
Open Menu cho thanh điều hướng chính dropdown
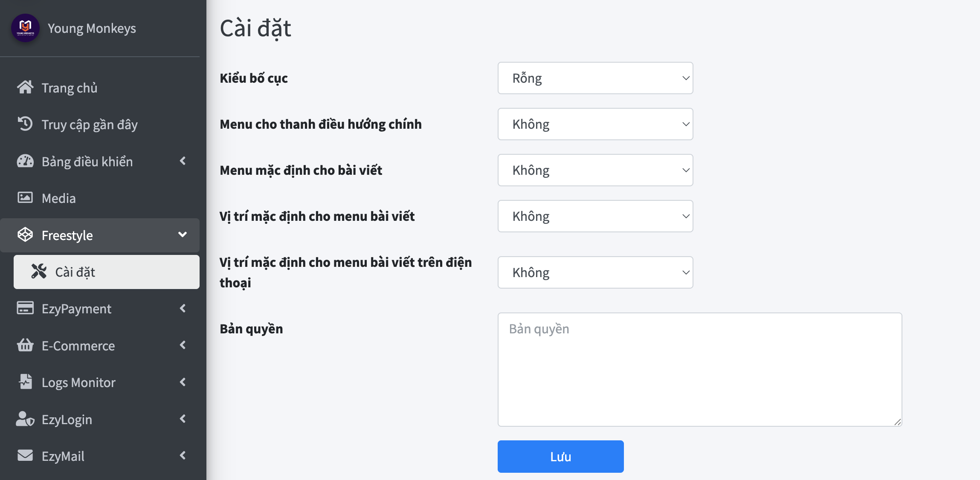coord(595,124)
